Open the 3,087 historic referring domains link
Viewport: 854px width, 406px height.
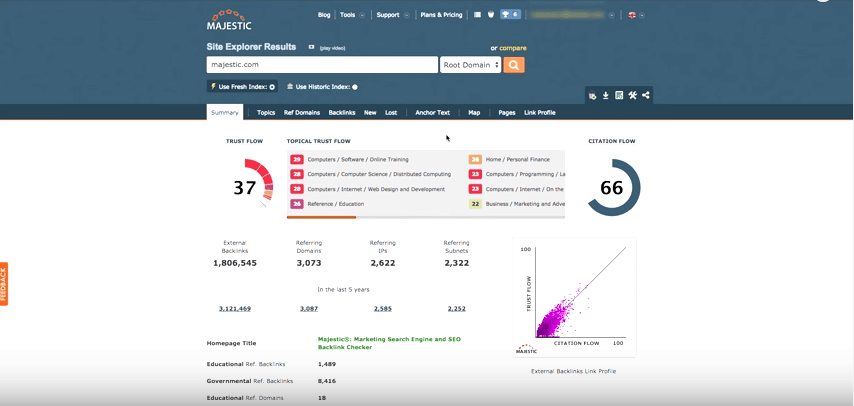309,308
